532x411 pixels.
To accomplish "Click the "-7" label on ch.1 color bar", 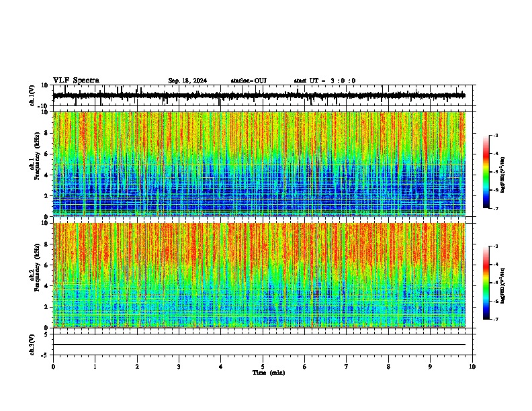I will click(x=496, y=208).
